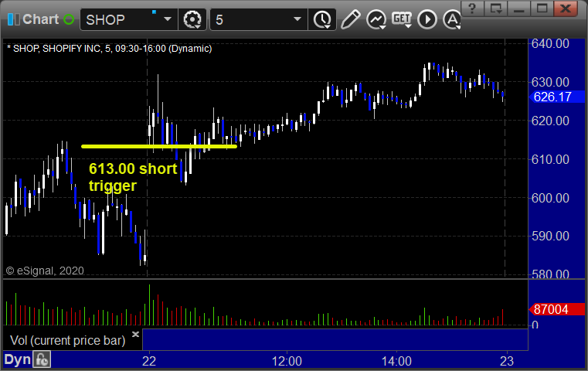Click the 640.00 price axis label
Viewport: 588px width, 371px height.
(550, 43)
